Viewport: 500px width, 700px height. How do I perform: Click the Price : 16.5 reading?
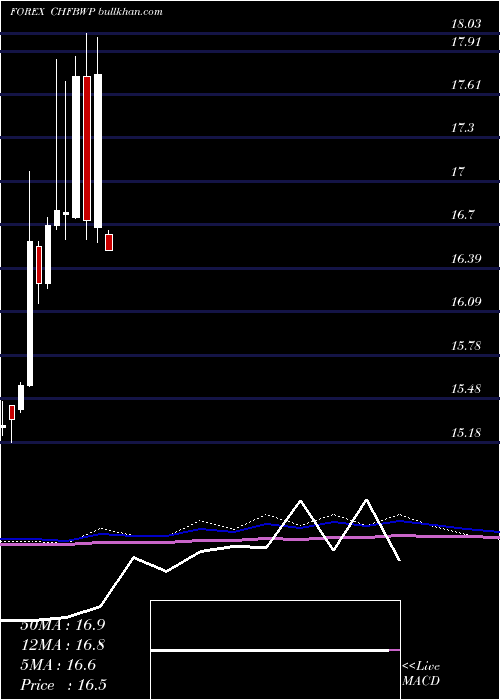coord(63,685)
